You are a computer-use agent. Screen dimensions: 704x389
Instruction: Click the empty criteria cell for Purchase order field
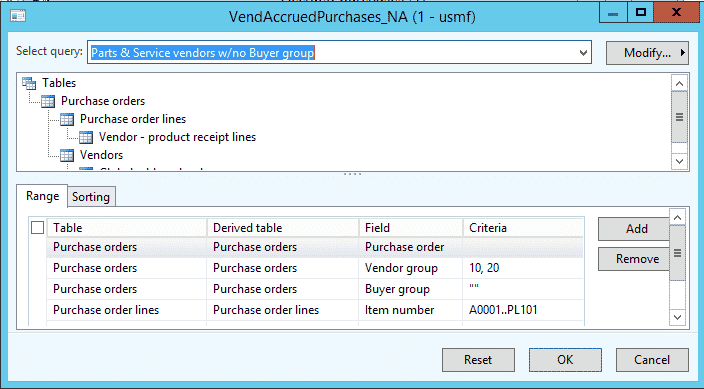click(523, 247)
